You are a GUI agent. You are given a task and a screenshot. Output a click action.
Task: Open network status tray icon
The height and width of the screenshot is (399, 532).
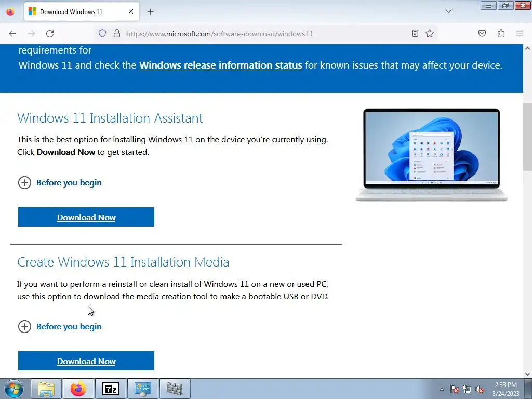(467, 389)
